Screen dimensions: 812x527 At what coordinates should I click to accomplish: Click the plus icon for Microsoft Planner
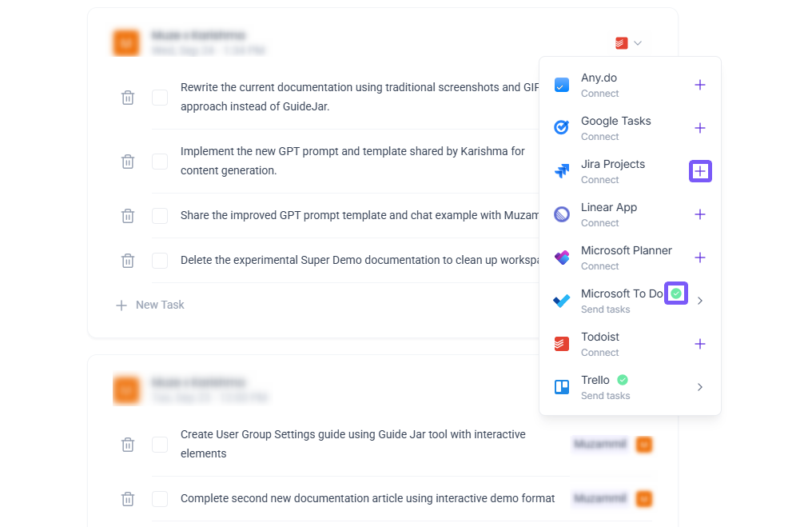click(700, 258)
